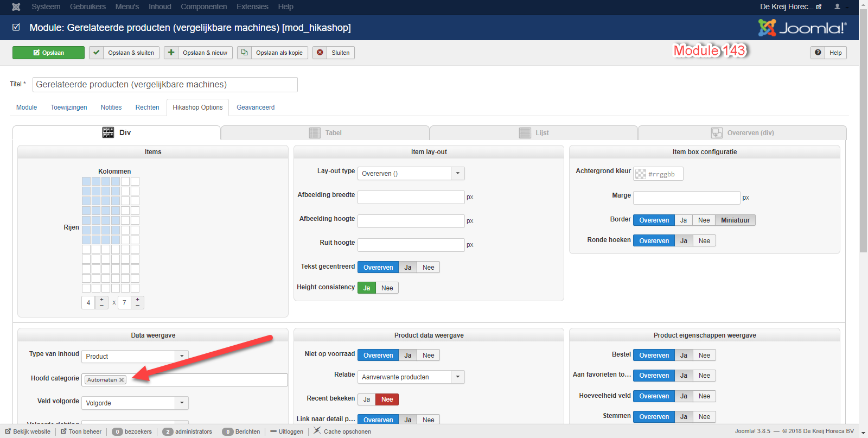The width and height of the screenshot is (868, 438).
Task: Click the Marge input field
Action: coord(686,198)
